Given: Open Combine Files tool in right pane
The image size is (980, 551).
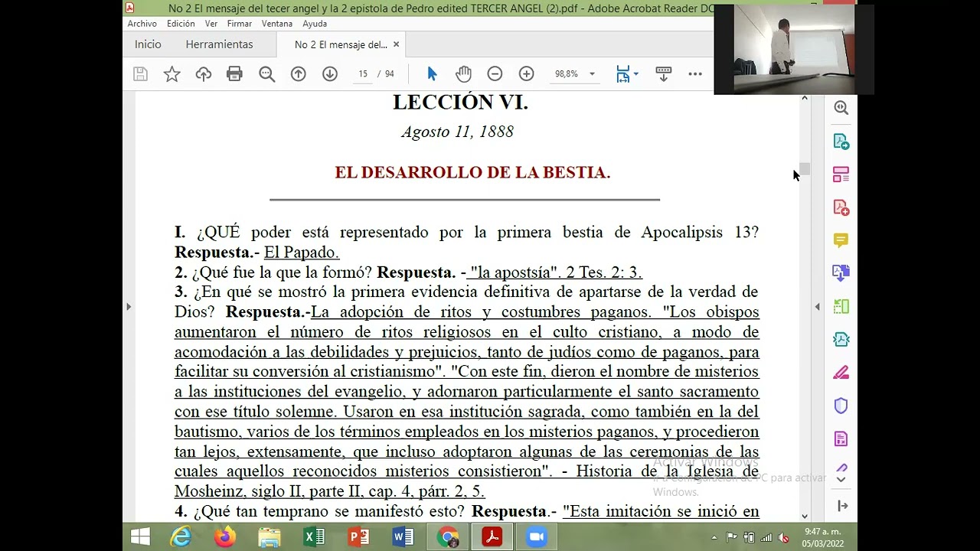Looking at the screenshot, I should 841,273.
